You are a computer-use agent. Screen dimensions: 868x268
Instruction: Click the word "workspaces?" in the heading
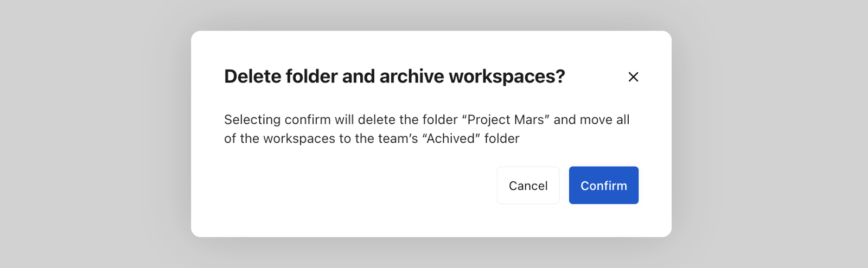(x=507, y=77)
